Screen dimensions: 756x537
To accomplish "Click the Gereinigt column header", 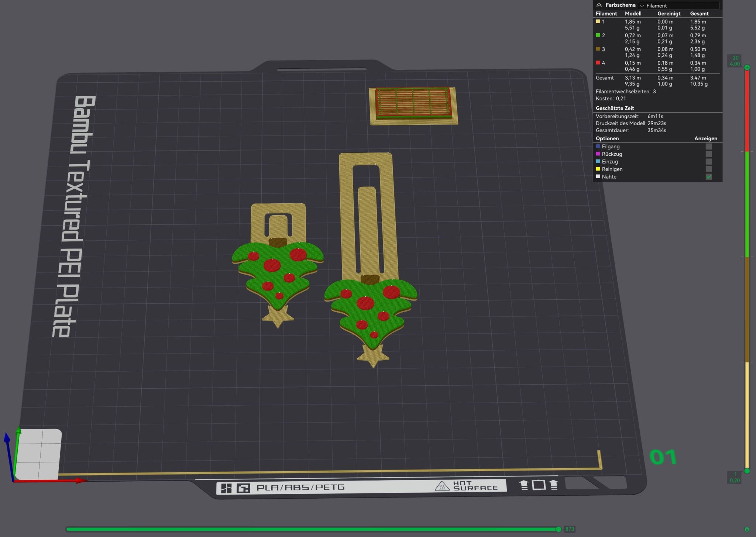I will pyautogui.click(x=669, y=14).
